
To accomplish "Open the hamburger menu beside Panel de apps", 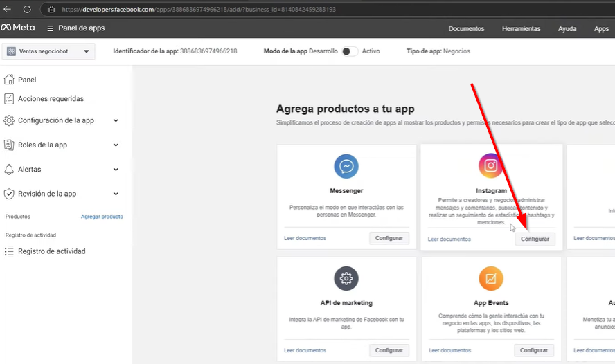I will pos(50,28).
